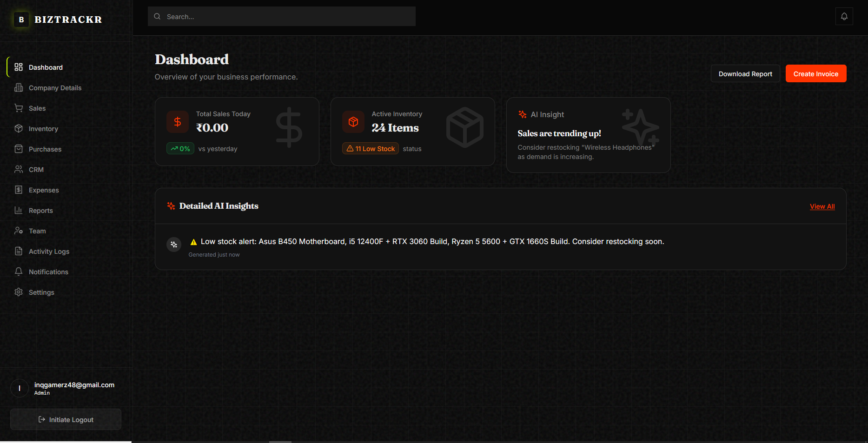The image size is (868, 443).
Task: Click the Sales shopping cart icon
Action: pyautogui.click(x=19, y=108)
